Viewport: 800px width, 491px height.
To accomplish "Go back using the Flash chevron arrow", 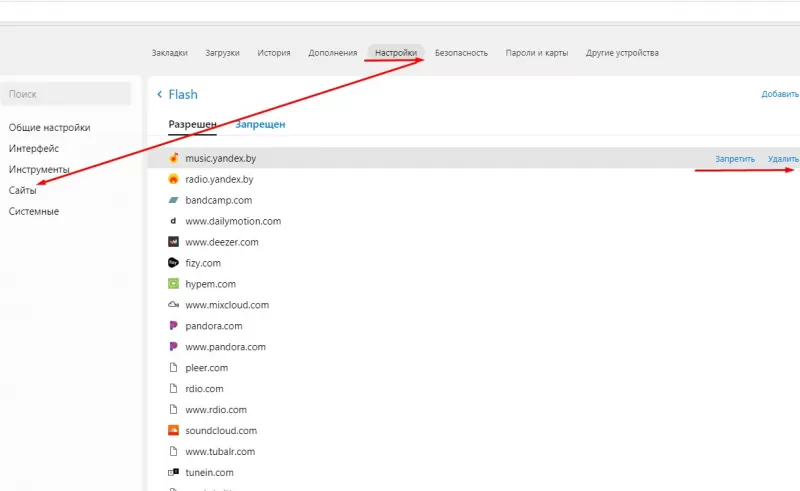I will [x=160, y=94].
